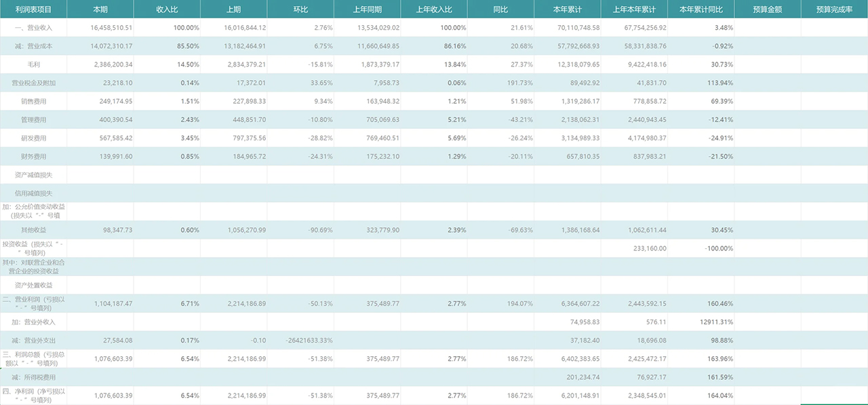Select the 预算完成率 column header
Screen dimensions: 868x405
coord(834,10)
